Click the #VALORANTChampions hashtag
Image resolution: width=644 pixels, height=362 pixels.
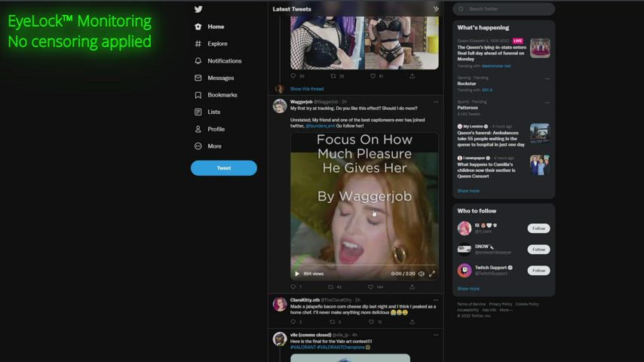pos(341,347)
